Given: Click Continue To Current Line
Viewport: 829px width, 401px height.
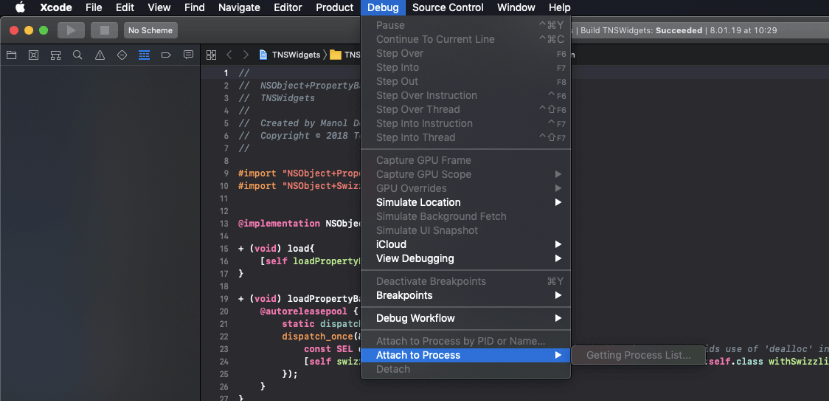Looking at the screenshot, I should [x=465, y=39].
